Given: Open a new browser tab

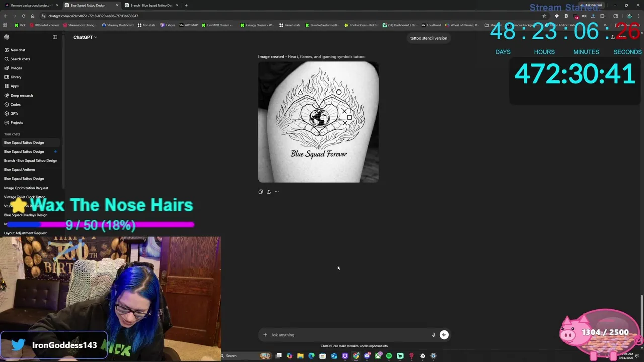Looking at the screenshot, I should pos(186,5).
